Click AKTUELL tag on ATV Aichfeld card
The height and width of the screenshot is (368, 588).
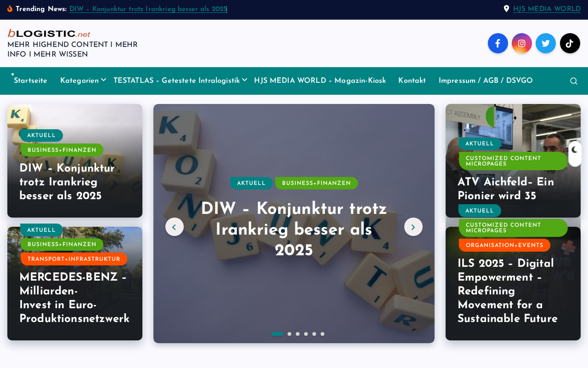coord(480,144)
